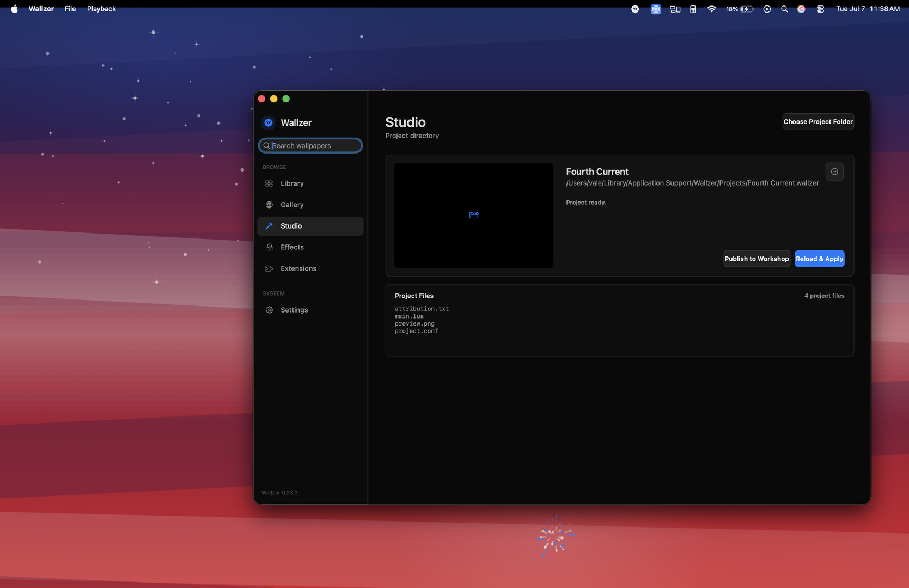This screenshot has height=588, width=909.
Task: Open the Playback menu
Action: pos(101,9)
